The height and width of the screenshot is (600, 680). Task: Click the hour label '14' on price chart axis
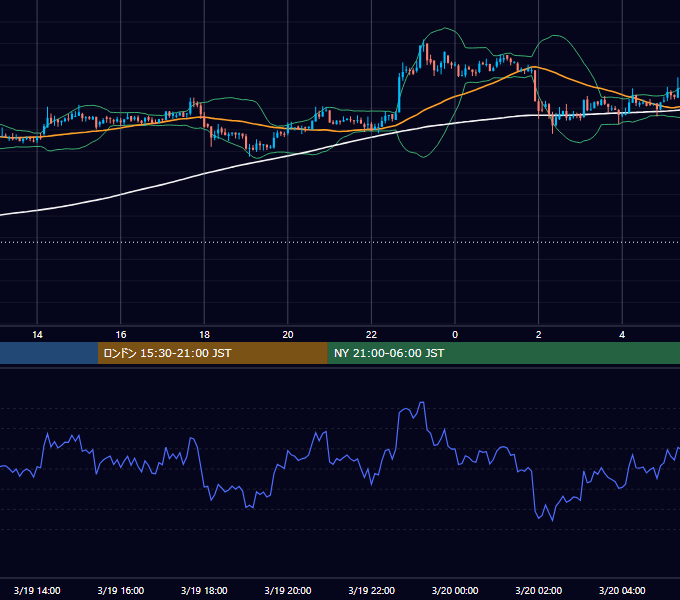click(x=37, y=335)
